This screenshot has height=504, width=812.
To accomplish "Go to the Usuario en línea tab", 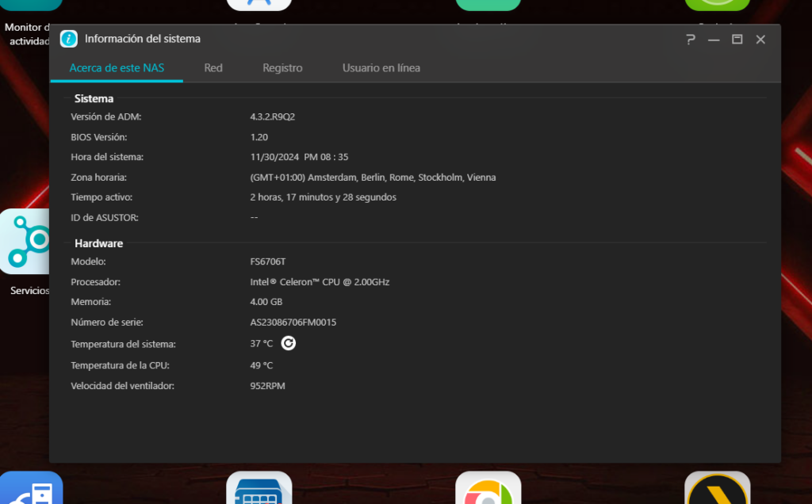I will point(381,68).
